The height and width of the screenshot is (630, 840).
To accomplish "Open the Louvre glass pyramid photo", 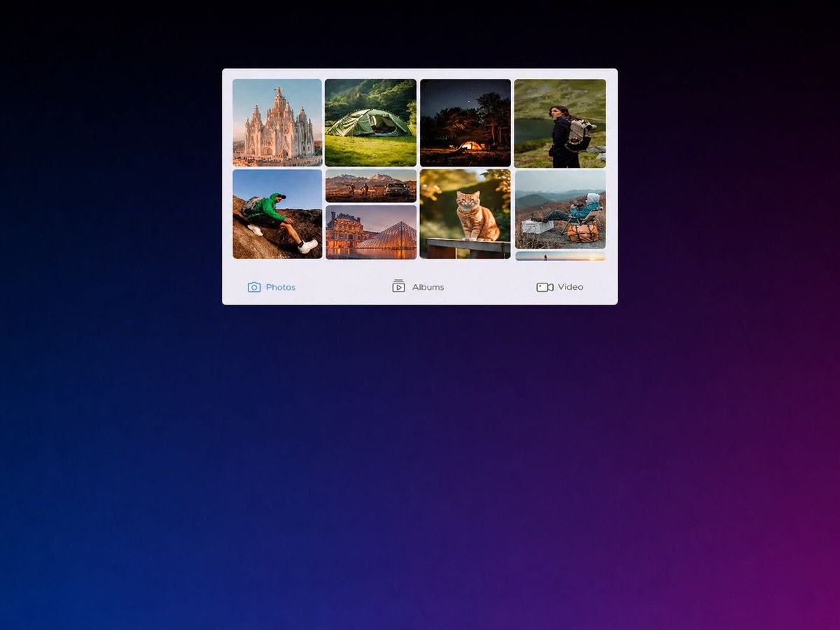I will click(371, 232).
